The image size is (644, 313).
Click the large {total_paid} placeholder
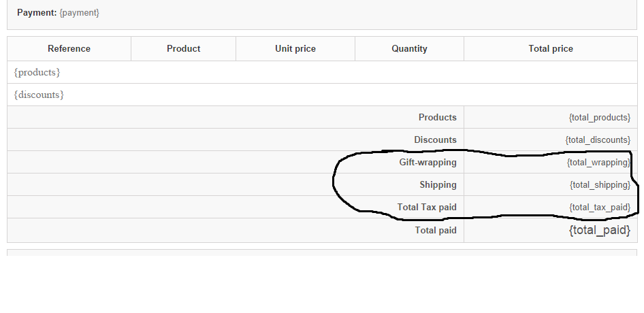click(599, 231)
